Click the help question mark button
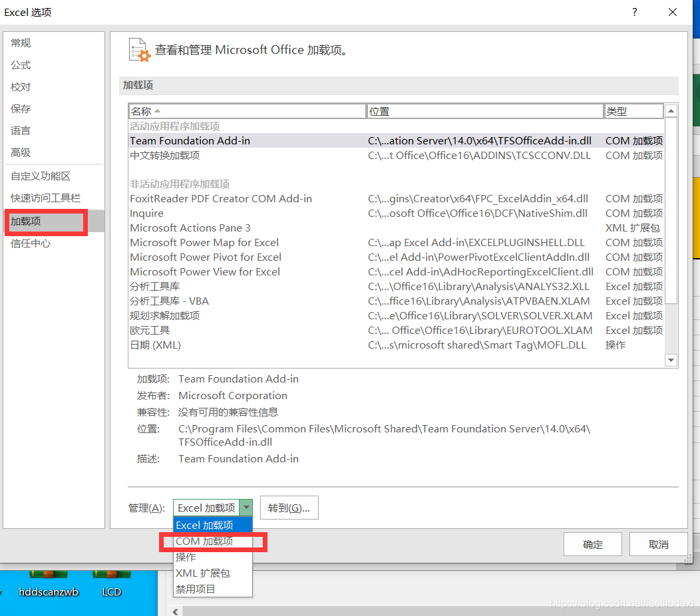This screenshot has width=700, height=616. [x=634, y=12]
